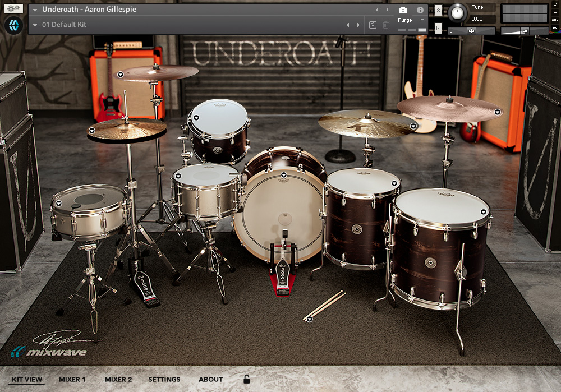Toggle Solo with the S button
561x392 pixels.
[438, 10]
